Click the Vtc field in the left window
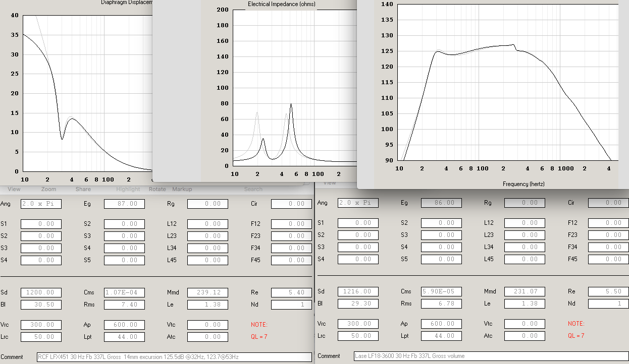The width and height of the screenshot is (629, 364). click(207, 325)
